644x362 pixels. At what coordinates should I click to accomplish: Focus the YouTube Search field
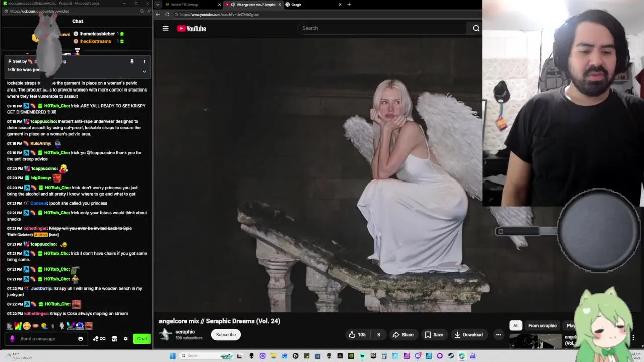[382, 28]
